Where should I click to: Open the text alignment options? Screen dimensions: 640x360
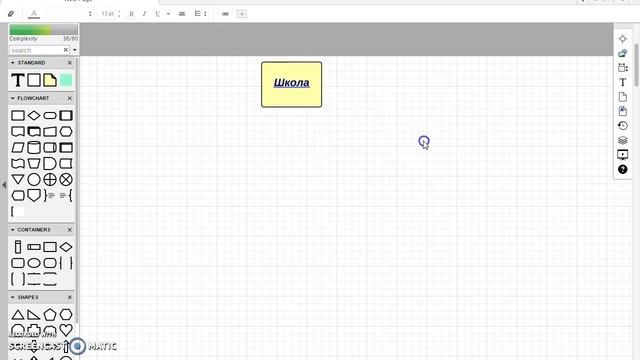[182, 14]
